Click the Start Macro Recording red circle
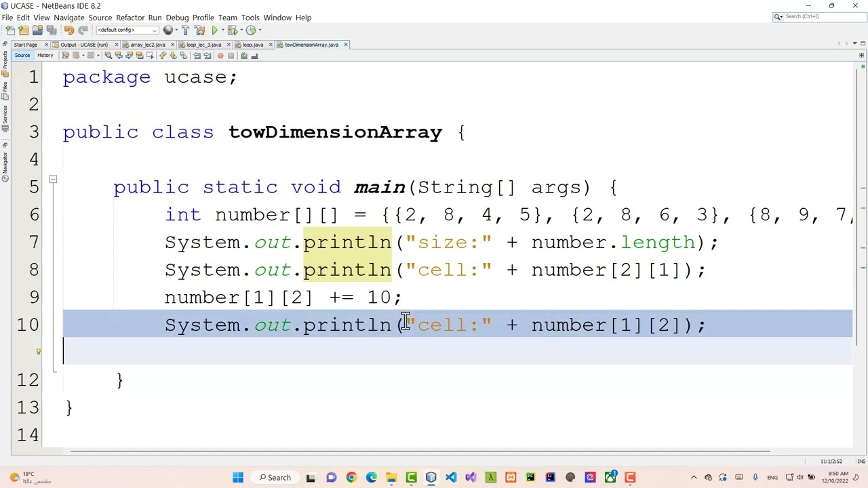The image size is (868, 488). 220,56
